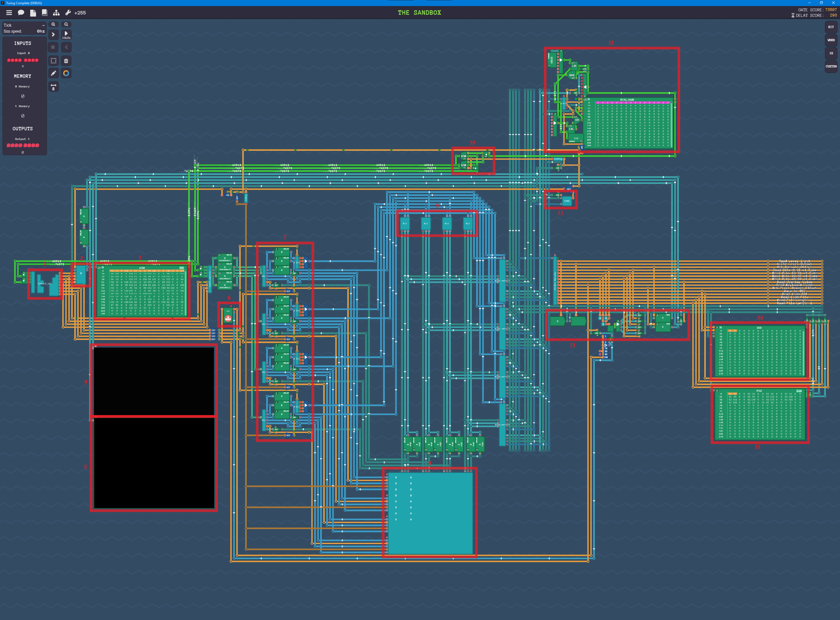Screen dimensions: 840x620
Task: Select the trash delete tool
Action: tap(66, 60)
